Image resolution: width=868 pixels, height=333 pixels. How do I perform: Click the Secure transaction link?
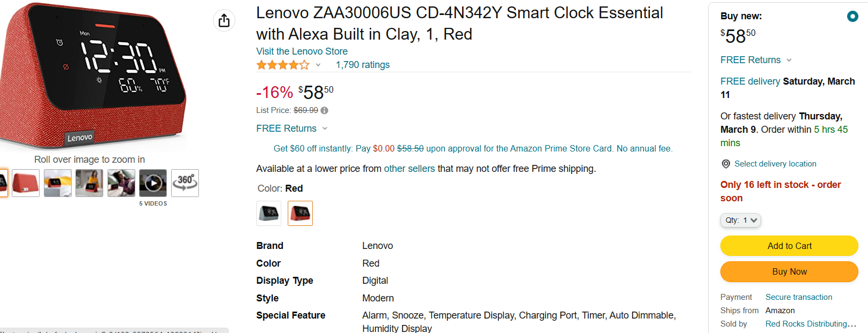pyautogui.click(x=798, y=297)
